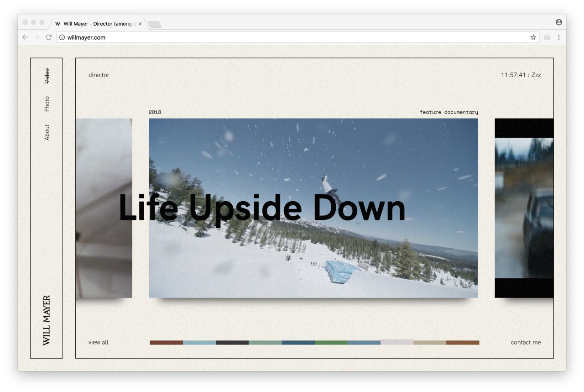
Task: Click the 'director' label
Action: click(x=99, y=75)
